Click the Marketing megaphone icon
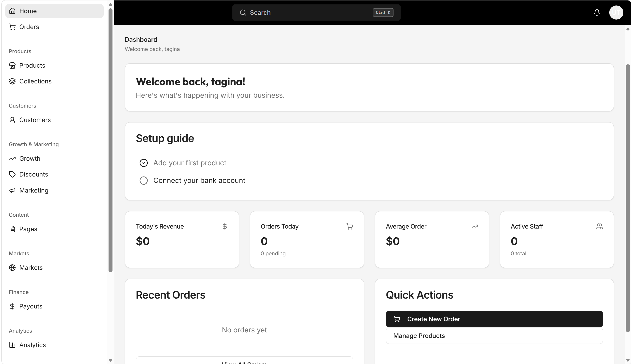Image resolution: width=631 pixels, height=364 pixels. pyautogui.click(x=12, y=191)
